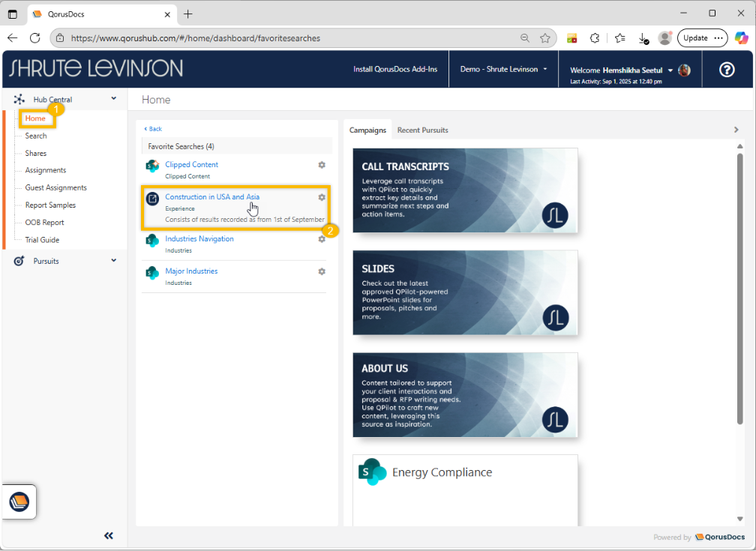Image resolution: width=756 pixels, height=551 pixels.
Task: Expand the Pursuits sidebar section
Action: pyautogui.click(x=114, y=261)
